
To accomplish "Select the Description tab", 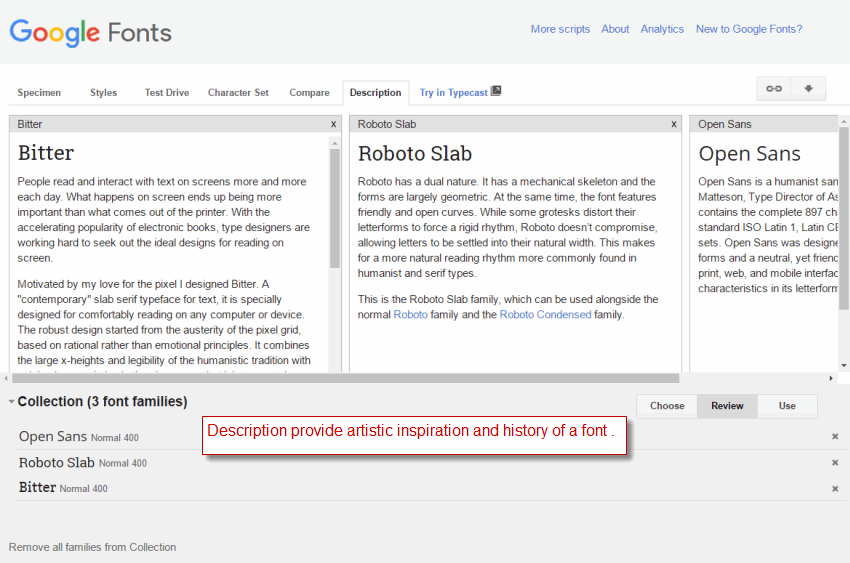I will pos(376,93).
